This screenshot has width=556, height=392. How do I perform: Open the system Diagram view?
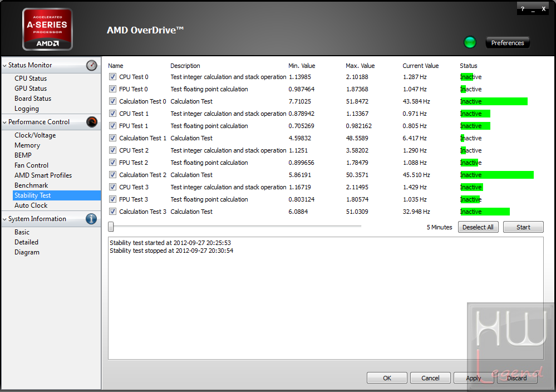(x=27, y=252)
